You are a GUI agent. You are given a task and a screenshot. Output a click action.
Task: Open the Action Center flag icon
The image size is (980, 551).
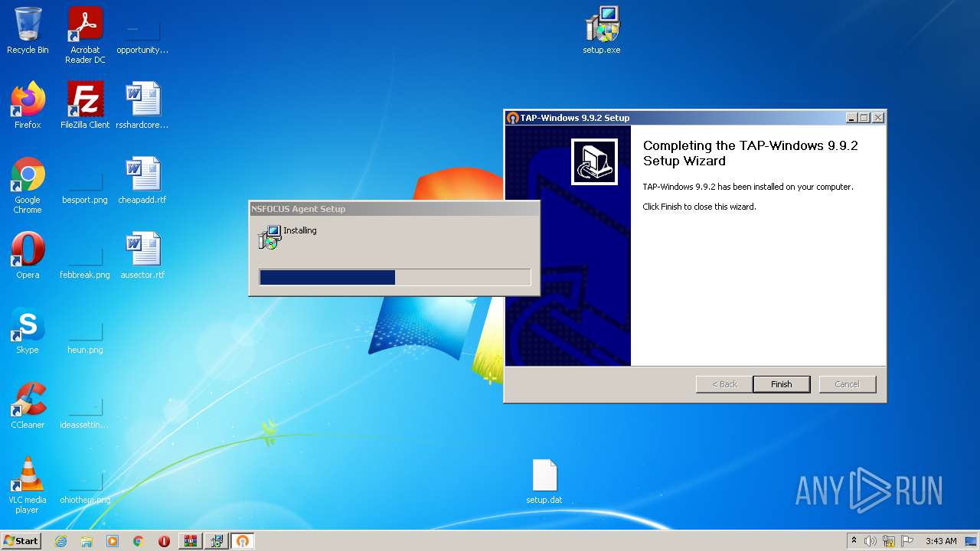point(907,541)
